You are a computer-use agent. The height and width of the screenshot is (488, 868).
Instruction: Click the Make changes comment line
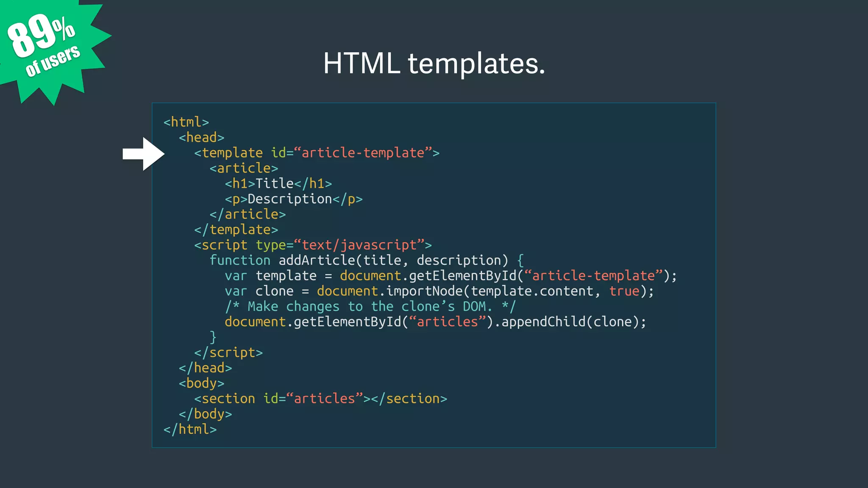pyautogui.click(x=370, y=307)
